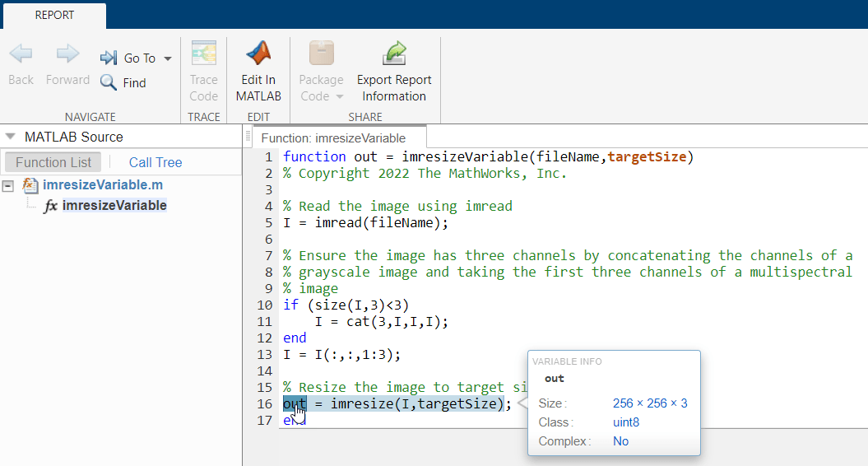Open the Package Code dropdown arrow
The image size is (868, 466).
pos(339,96)
